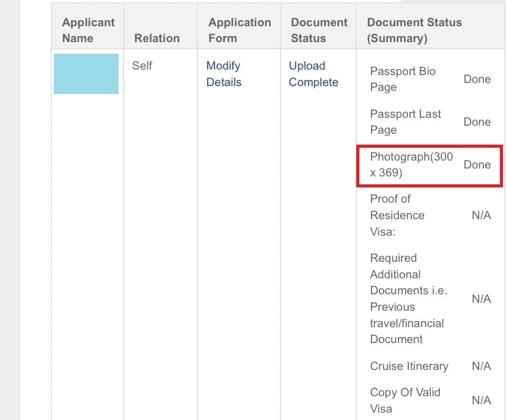Image resolution: width=506 pixels, height=420 pixels.
Task: Select the Self relation cell
Action: [142, 65]
